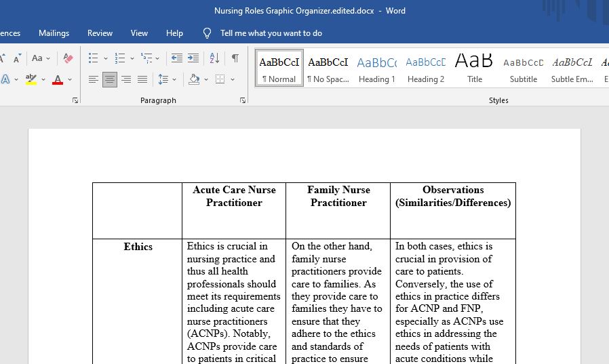
Task: Toggle center alignment
Action: tap(110, 79)
